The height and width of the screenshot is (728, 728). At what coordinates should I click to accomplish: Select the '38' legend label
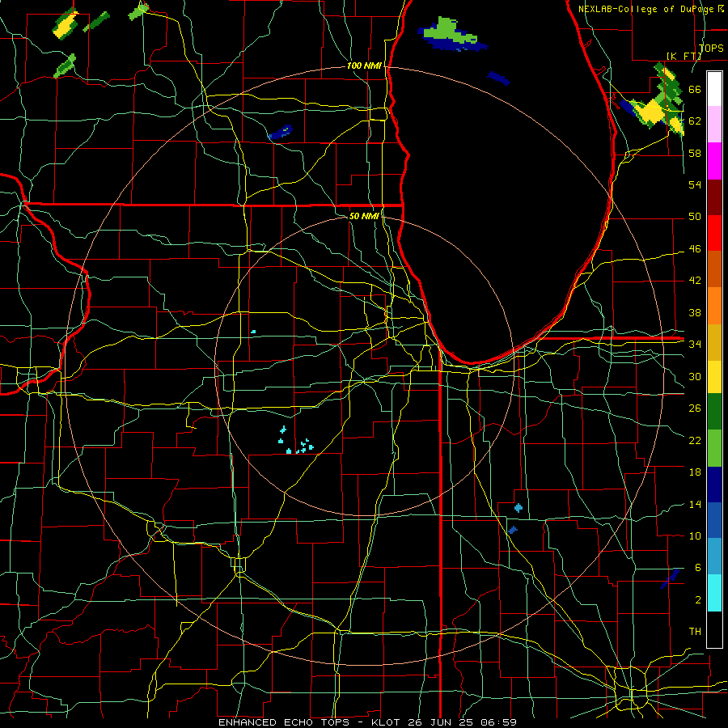[x=695, y=312]
